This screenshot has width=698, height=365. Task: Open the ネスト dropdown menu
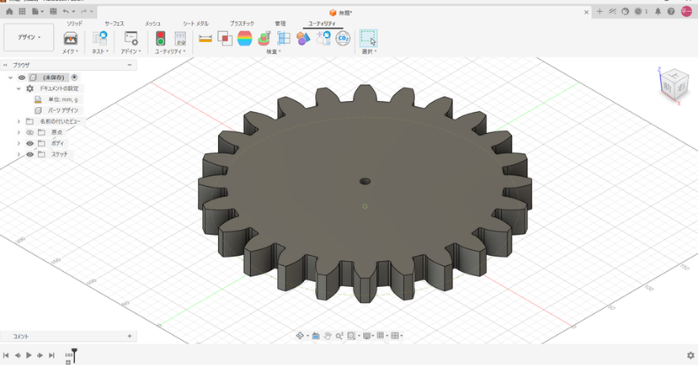pyautogui.click(x=100, y=52)
